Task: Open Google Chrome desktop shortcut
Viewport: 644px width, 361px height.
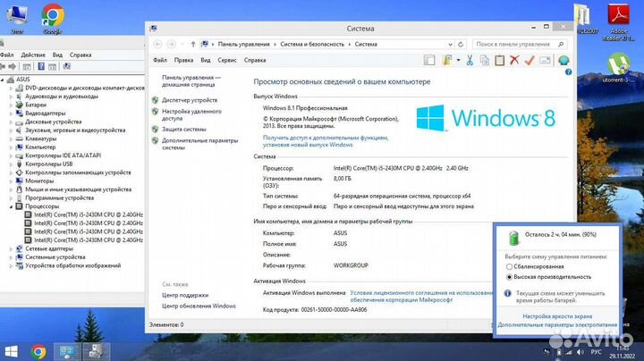Action: pyautogui.click(x=53, y=19)
